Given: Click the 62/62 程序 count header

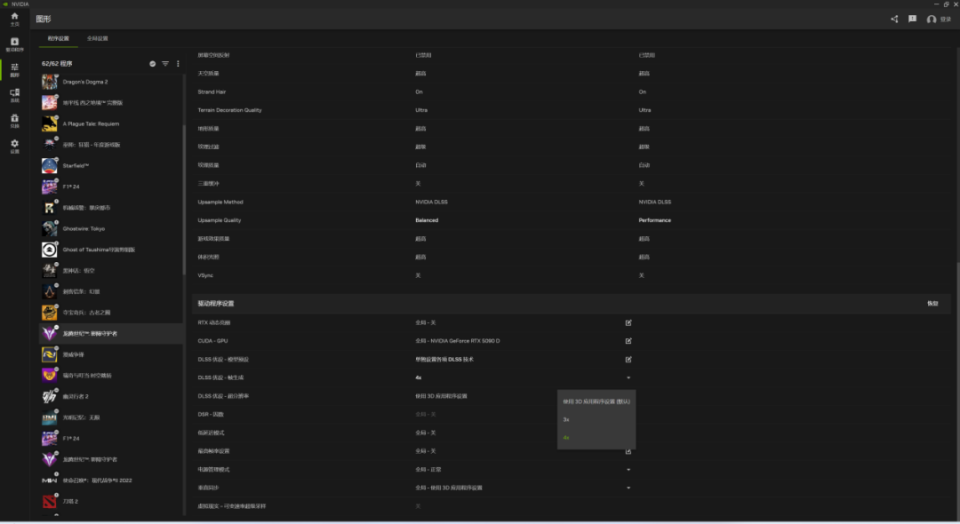Looking at the screenshot, I should (57, 64).
